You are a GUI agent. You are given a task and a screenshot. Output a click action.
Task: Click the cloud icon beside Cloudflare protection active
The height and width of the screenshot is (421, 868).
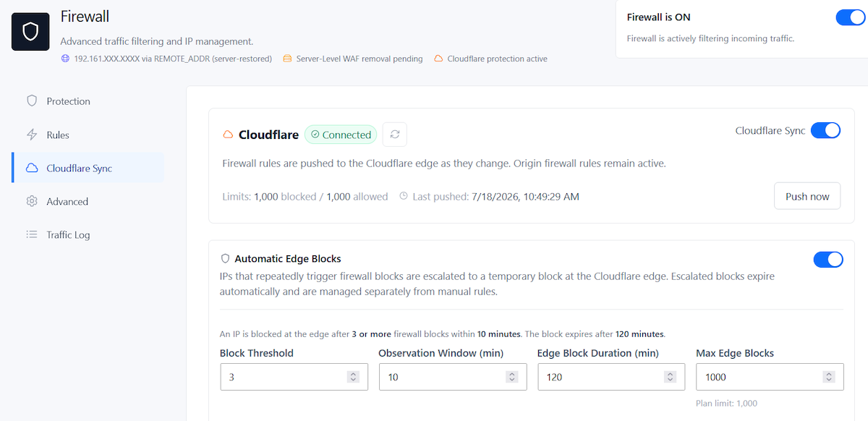pos(438,59)
